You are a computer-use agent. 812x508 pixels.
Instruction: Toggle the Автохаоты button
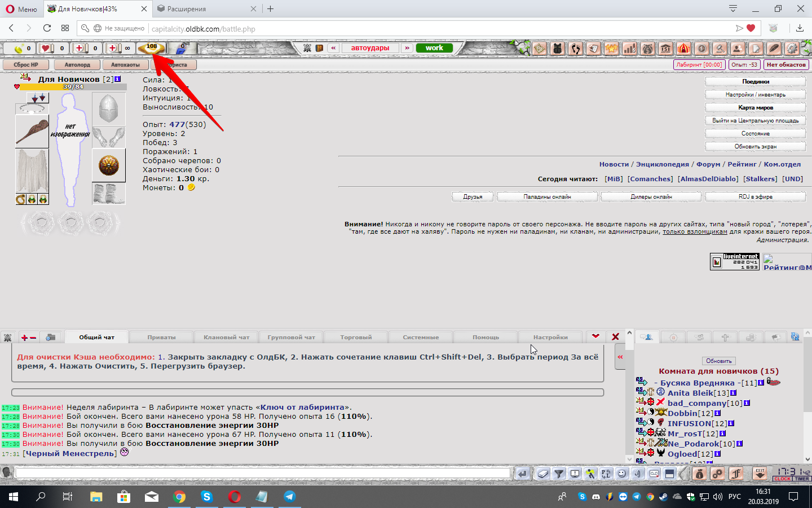(125, 65)
